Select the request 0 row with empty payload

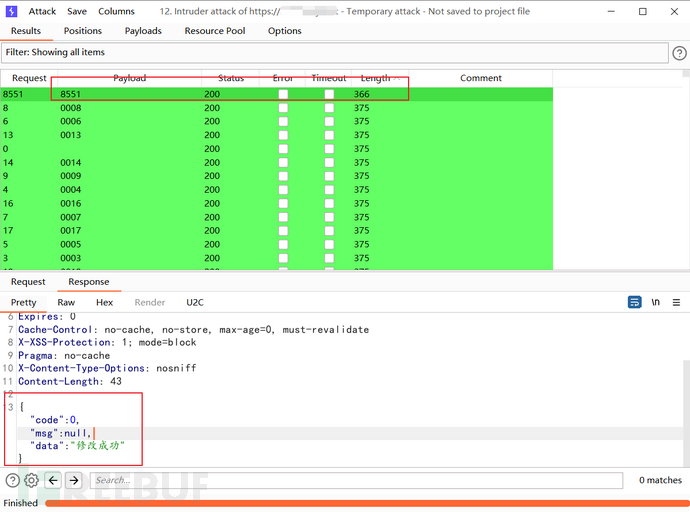(276, 149)
